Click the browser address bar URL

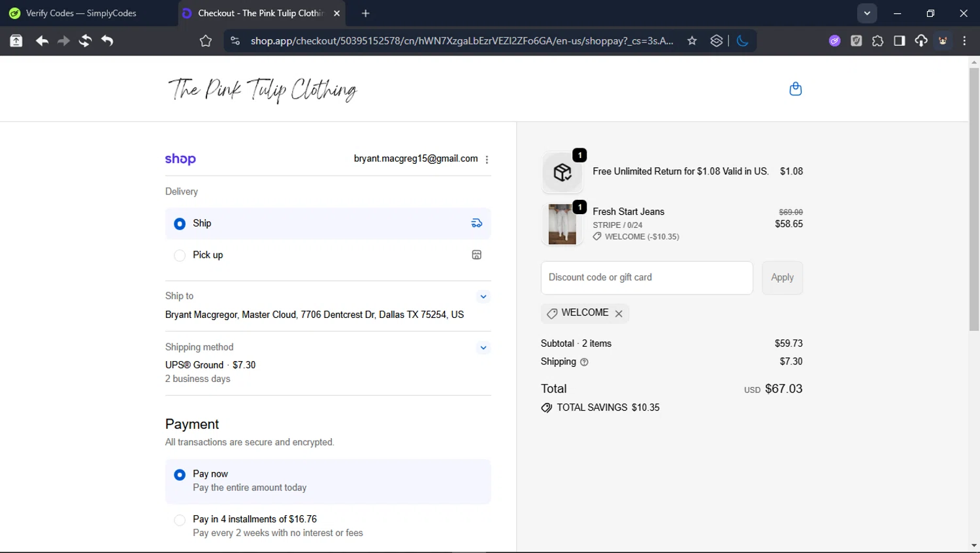coord(462,41)
